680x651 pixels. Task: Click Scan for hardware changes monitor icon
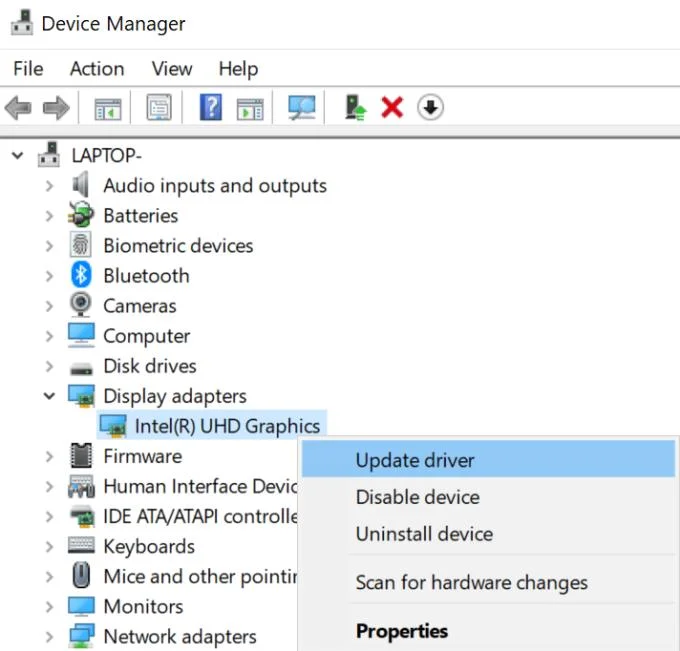pyautogui.click(x=302, y=108)
